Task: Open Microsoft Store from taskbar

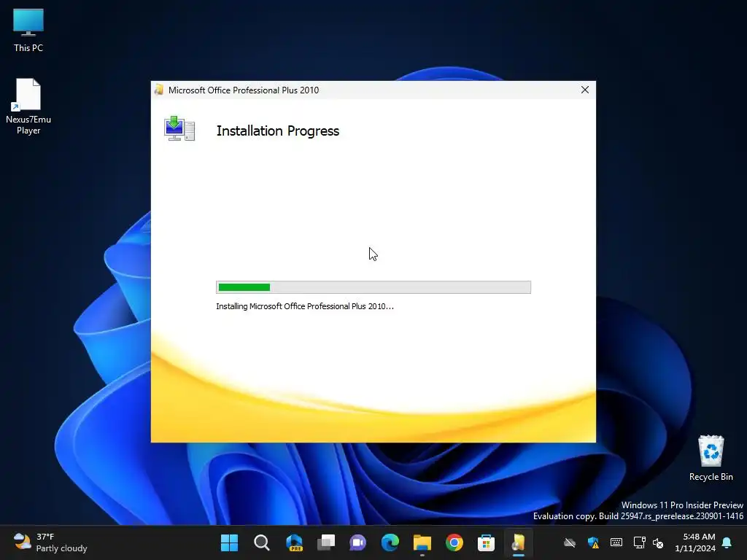Action: point(486,542)
